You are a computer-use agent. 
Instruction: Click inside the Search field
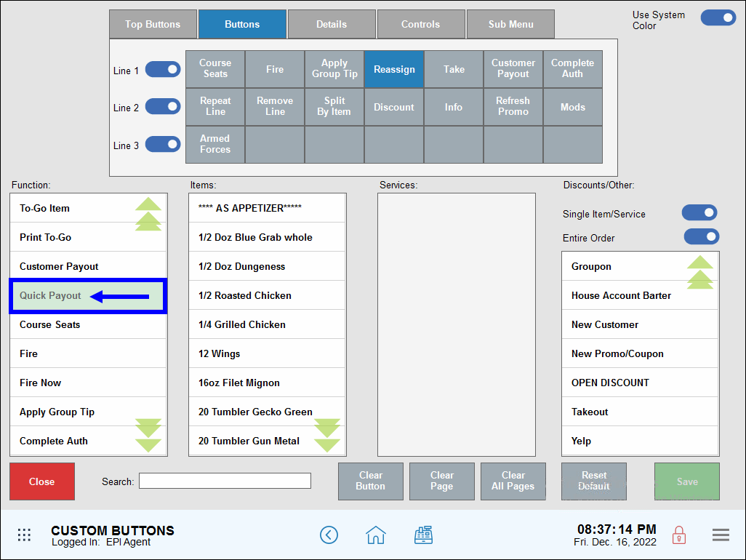pyautogui.click(x=225, y=481)
